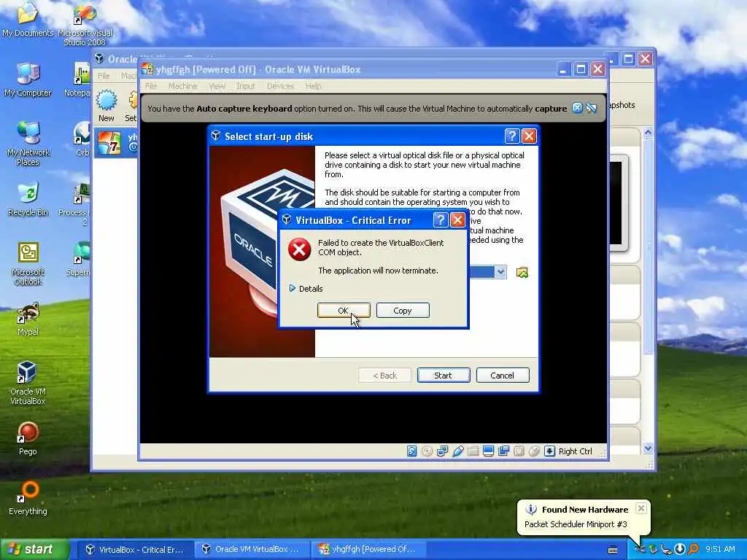Open the Machine menu of the VM window

182,86
